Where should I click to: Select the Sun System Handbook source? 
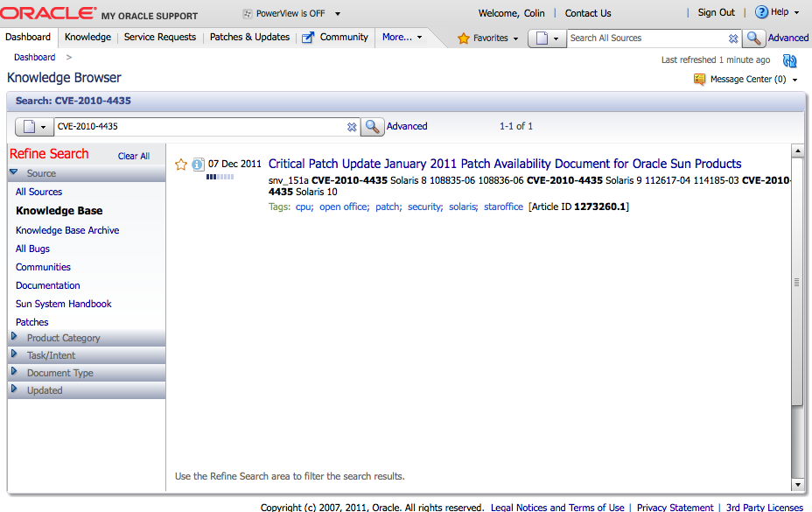(64, 305)
